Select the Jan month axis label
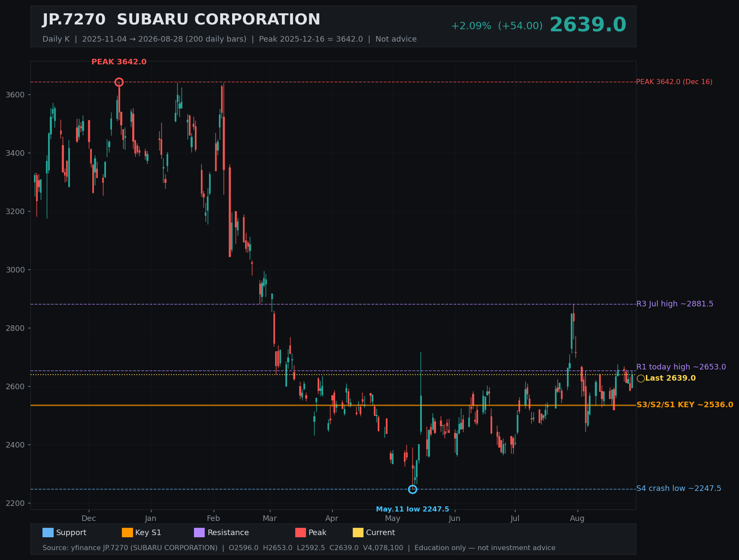This screenshot has height=560, width=739. [151, 518]
